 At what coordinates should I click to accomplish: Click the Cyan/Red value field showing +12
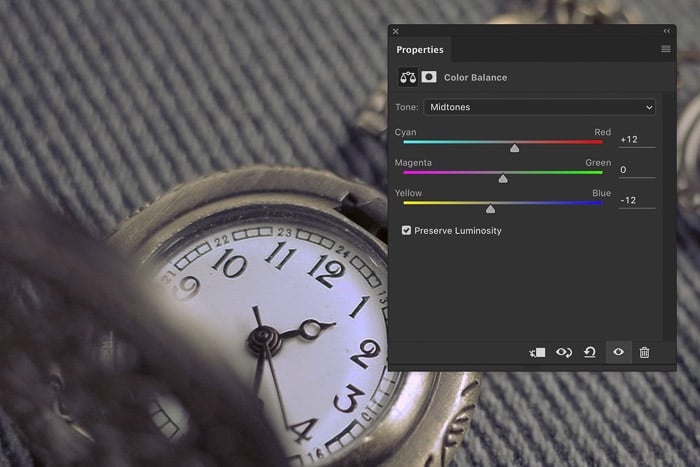coord(636,139)
